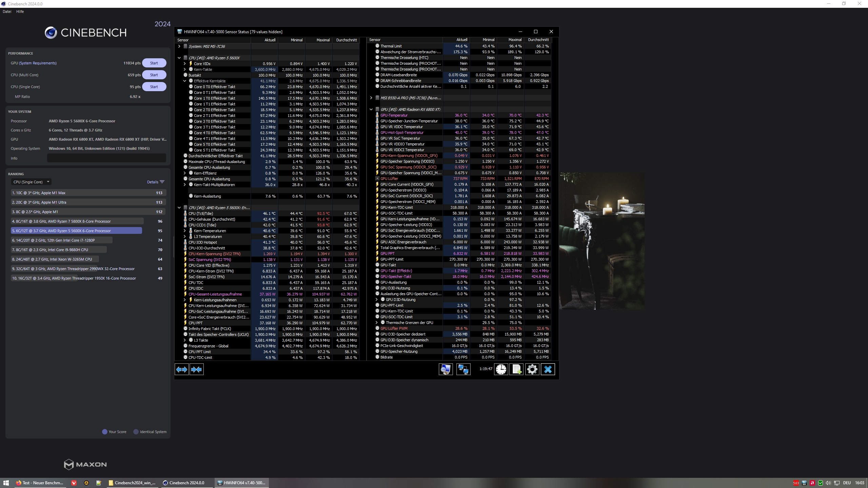Close sensors with the blue X icon
868x488 pixels.
click(548, 369)
